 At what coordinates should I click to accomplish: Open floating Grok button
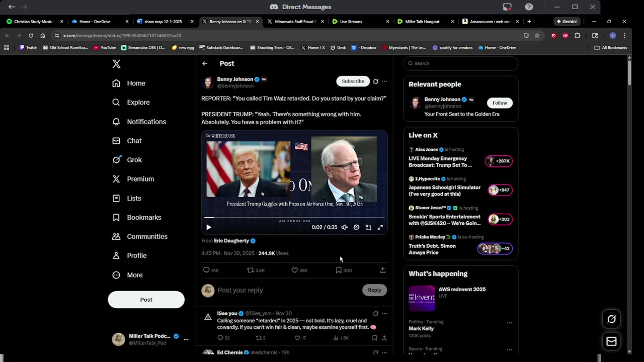(x=612, y=319)
